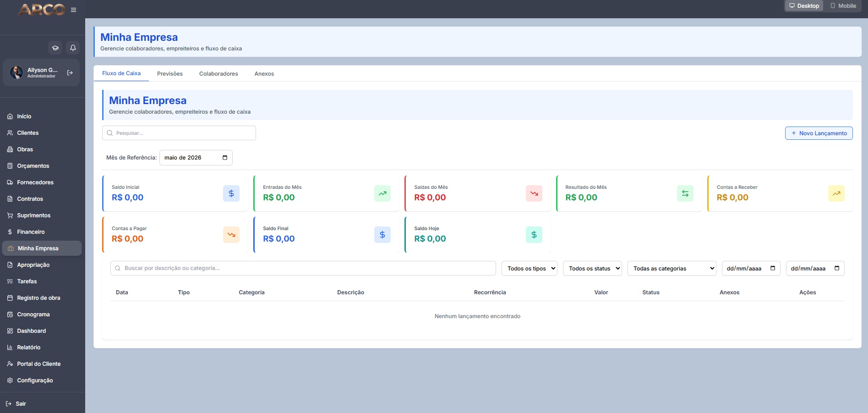Click the Saídas do Mês trend-down icon
Screen dimensions: 868x413
[x=534, y=193]
